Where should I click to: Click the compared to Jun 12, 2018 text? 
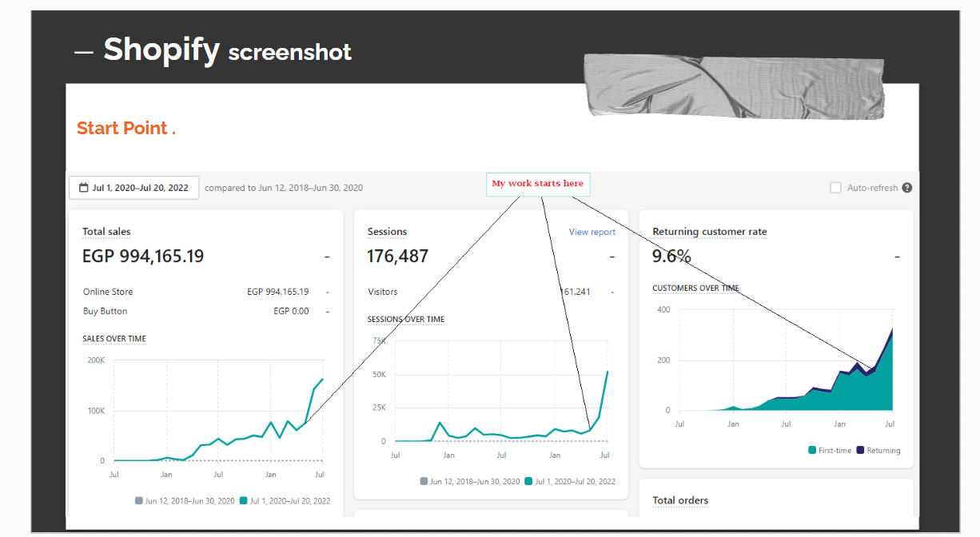[284, 188]
